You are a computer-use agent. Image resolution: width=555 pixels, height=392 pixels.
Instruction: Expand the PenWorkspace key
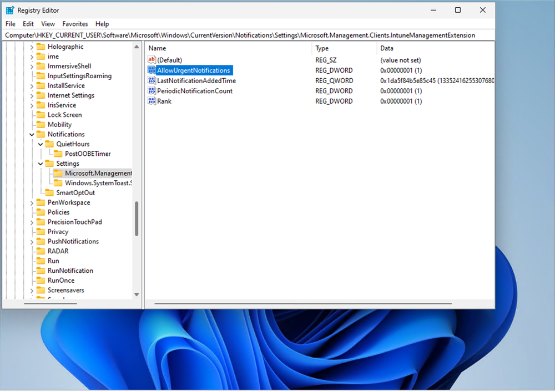[x=32, y=203]
